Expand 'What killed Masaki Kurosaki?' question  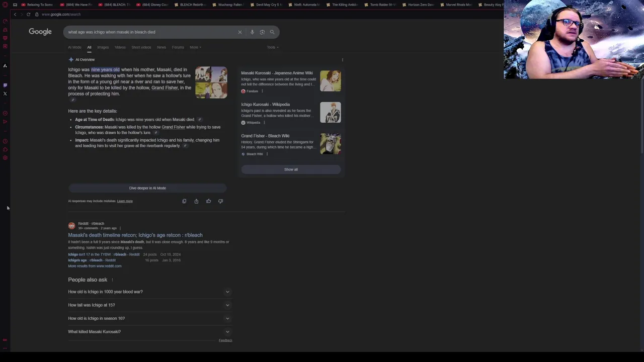[149, 332]
